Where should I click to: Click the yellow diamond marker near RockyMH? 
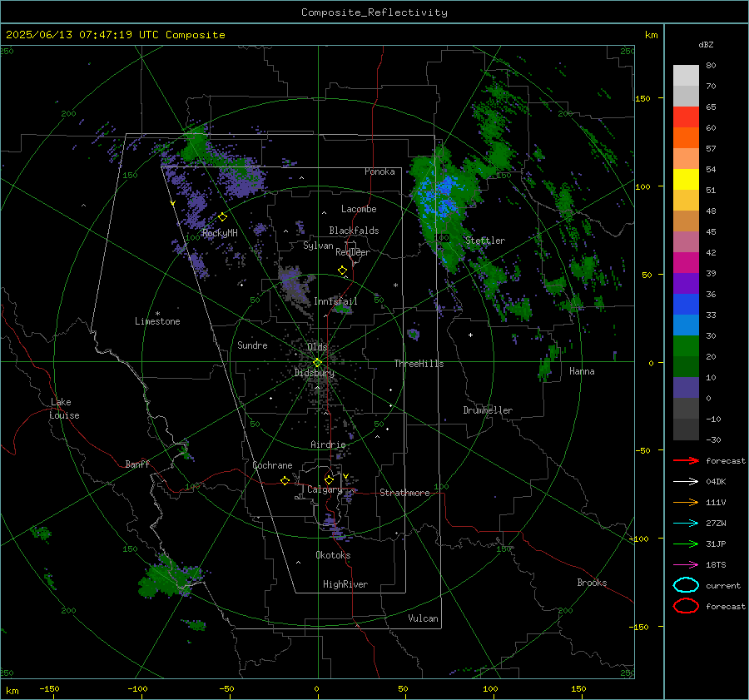tap(222, 217)
